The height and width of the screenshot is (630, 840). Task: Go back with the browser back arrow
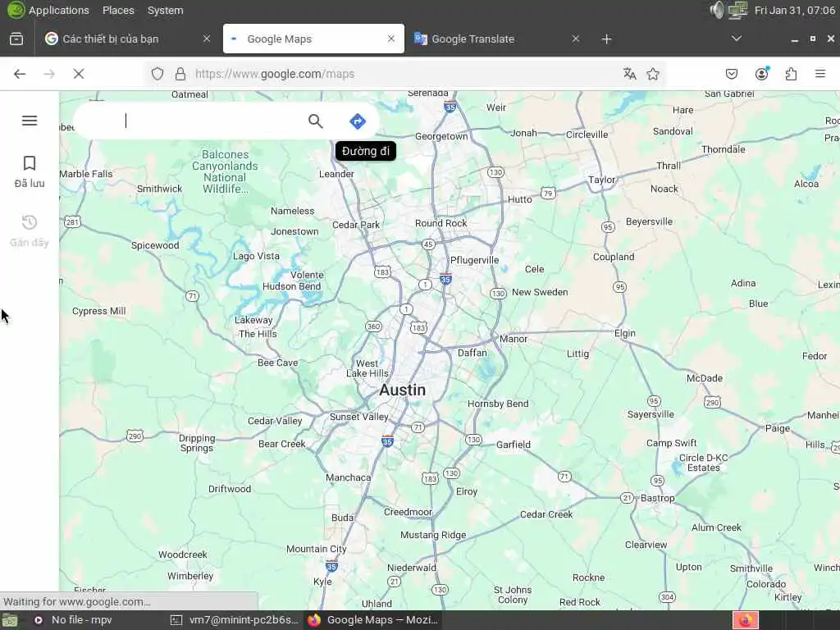point(20,74)
